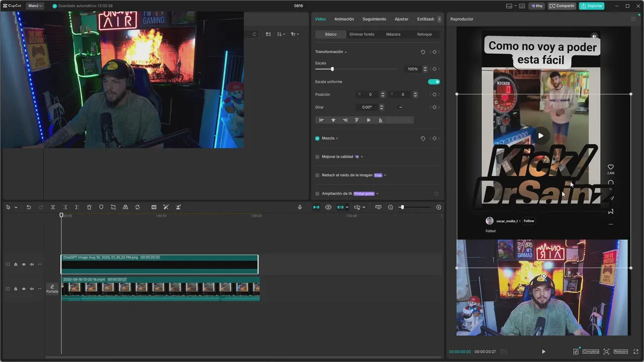Toggle auto snapping icon in timeline toolbar
Viewport: 644px width, 362px height.
click(x=328, y=207)
